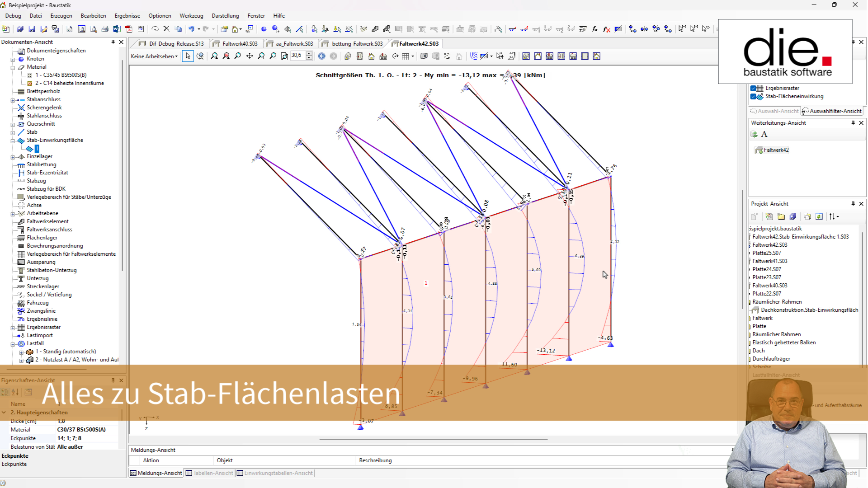Click the Beschreibung column header in Meldungs-Ansicht

point(375,460)
